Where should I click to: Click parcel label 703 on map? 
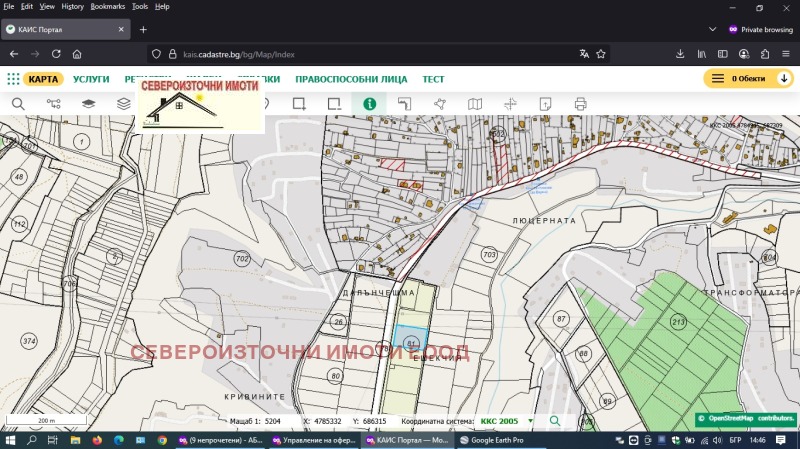(489, 254)
